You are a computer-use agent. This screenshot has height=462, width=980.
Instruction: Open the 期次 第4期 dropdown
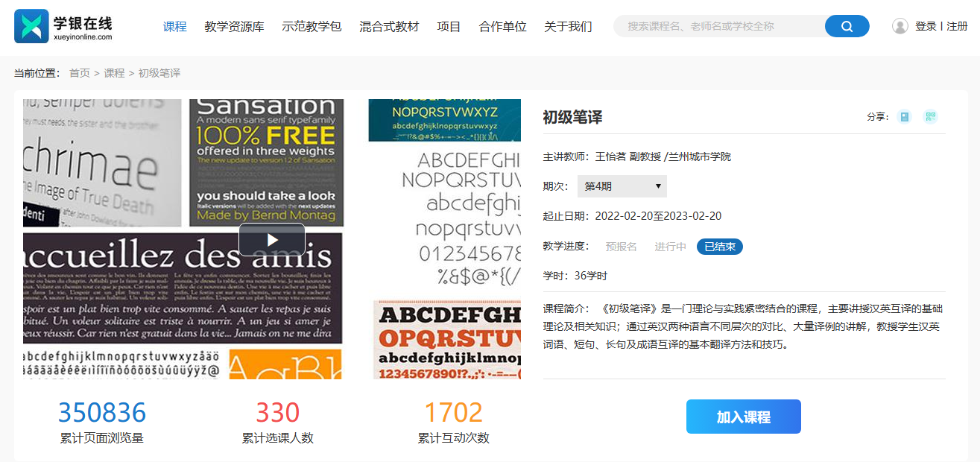pos(622,186)
